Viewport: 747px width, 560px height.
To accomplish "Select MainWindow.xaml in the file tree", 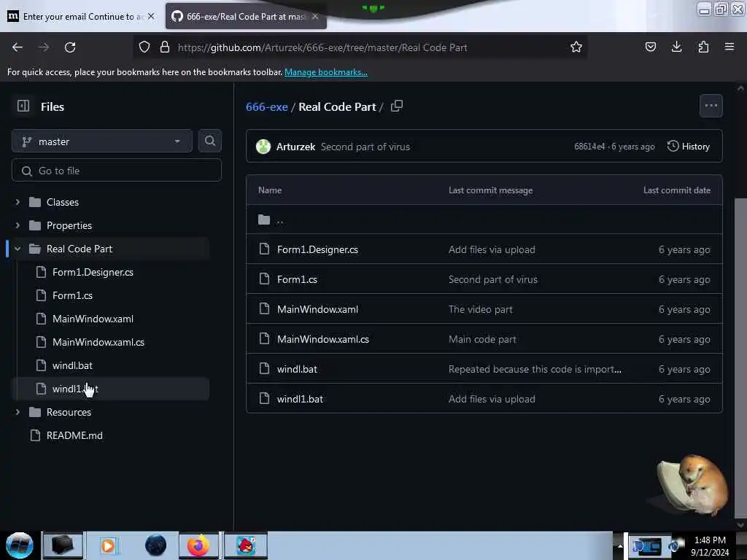I will coord(93,319).
